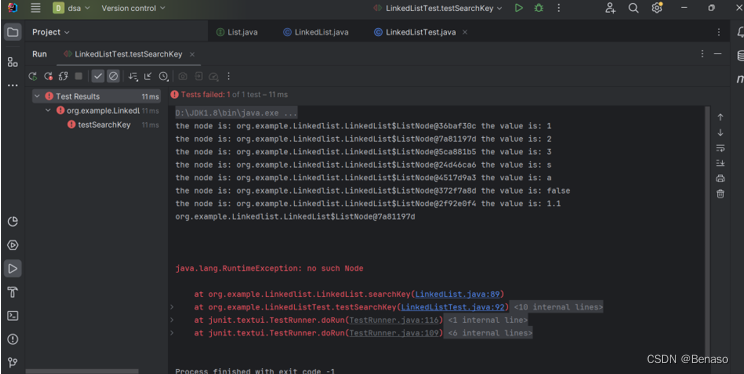Open editor tabs more options
Screen dimensions: 744x374
(718, 32)
